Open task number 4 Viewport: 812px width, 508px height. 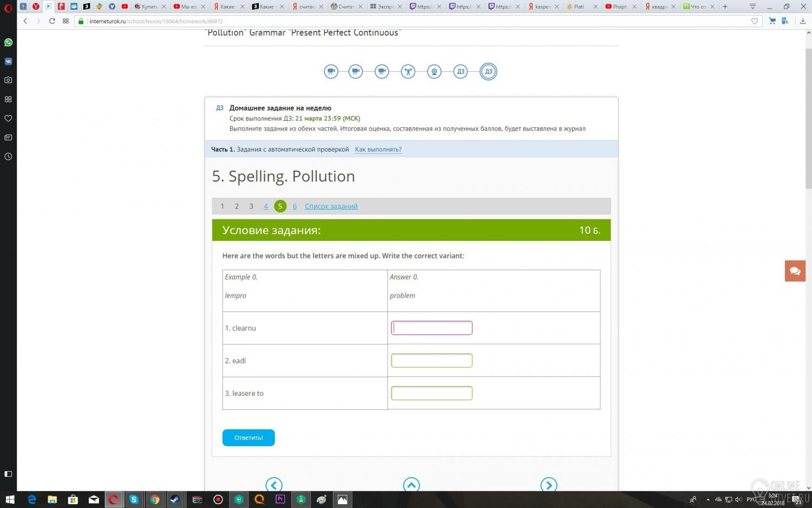pyautogui.click(x=266, y=206)
